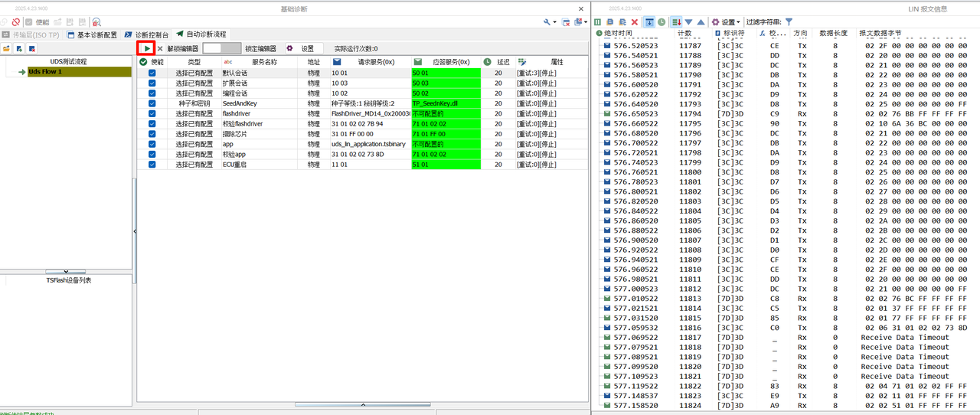Click the uds_lin_application.tsbinary cell
980x415 pixels.
pyautogui.click(x=371, y=144)
